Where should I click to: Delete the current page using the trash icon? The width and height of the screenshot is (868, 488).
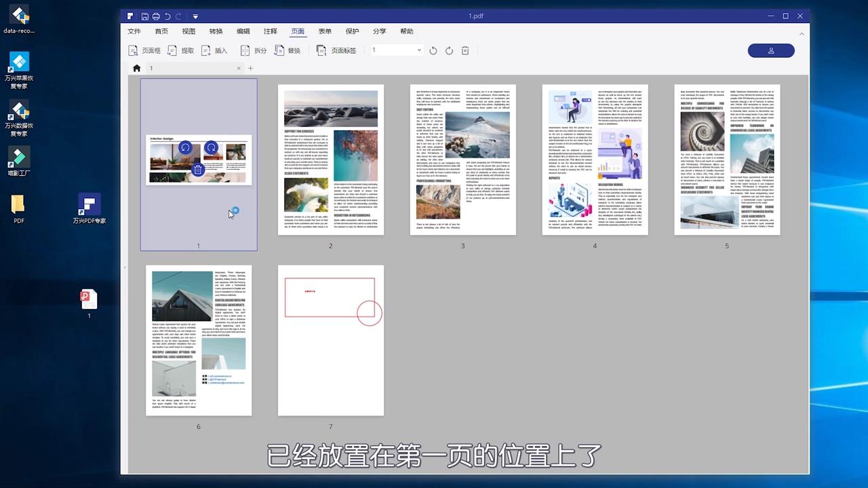[x=465, y=50]
